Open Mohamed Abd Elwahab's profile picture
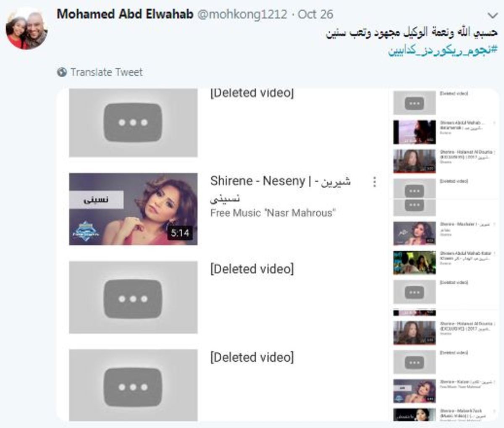Viewport: 504px width, 428px height. (26, 29)
